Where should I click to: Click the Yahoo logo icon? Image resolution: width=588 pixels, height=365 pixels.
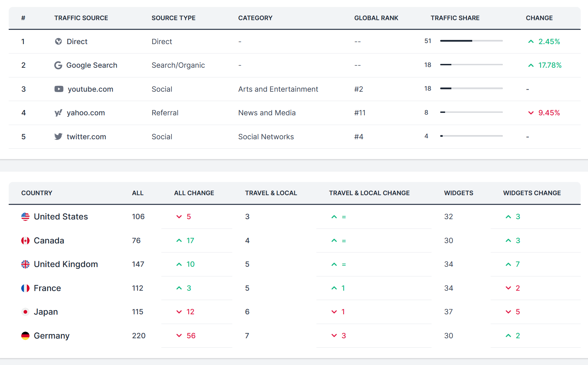click(58, 113)
